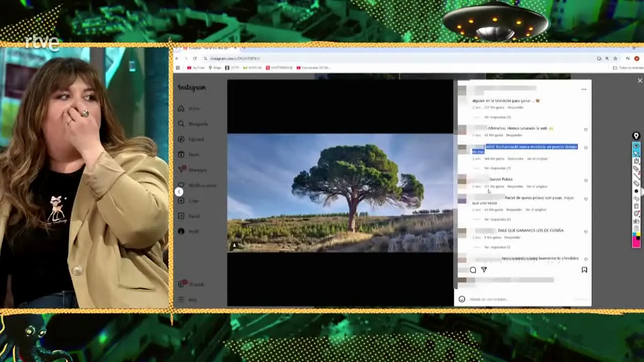Open Más hamburger menu in sidebar
The image size is (644, 362).
(181, 300)
